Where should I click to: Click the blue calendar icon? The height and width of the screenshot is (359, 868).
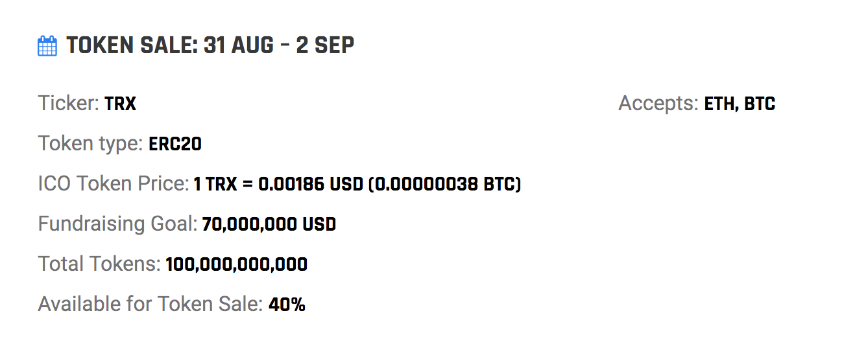click(47, 46)
